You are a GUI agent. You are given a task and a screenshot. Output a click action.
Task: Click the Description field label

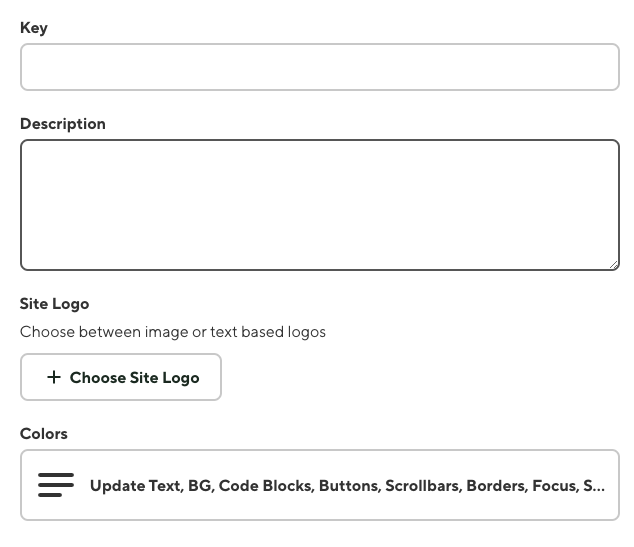(x=63, y=124)
